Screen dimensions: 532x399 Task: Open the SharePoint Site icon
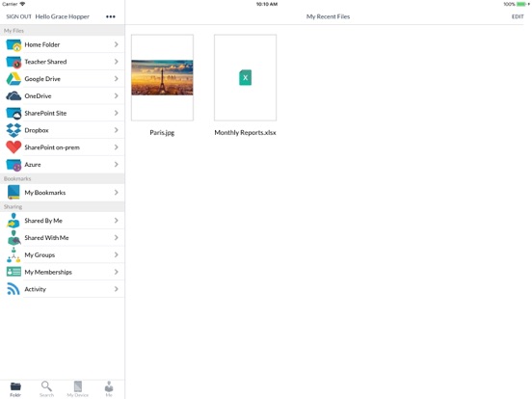[x=13, y=113]
